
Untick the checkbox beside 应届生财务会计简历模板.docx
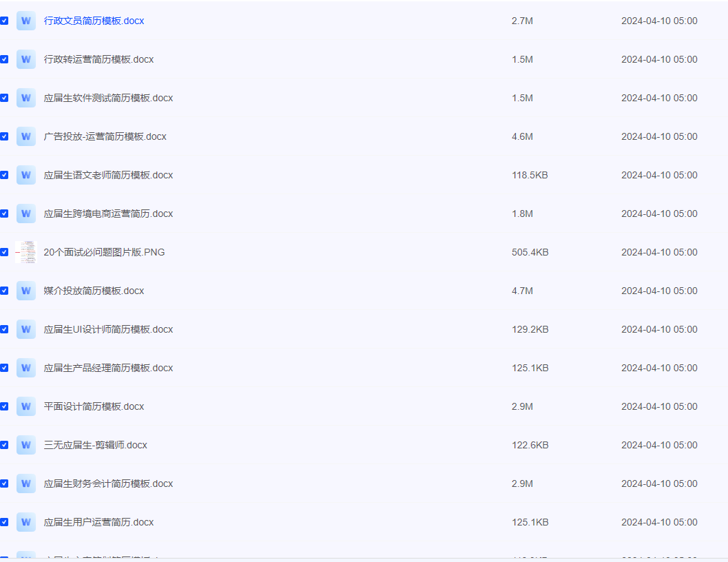pos(4,483)
